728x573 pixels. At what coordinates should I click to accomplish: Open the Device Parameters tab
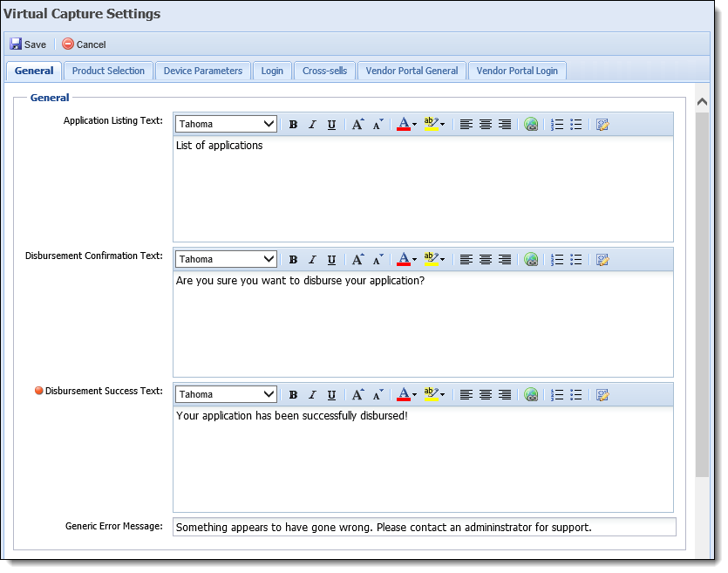pyautogui.click(x=203, y=71)
